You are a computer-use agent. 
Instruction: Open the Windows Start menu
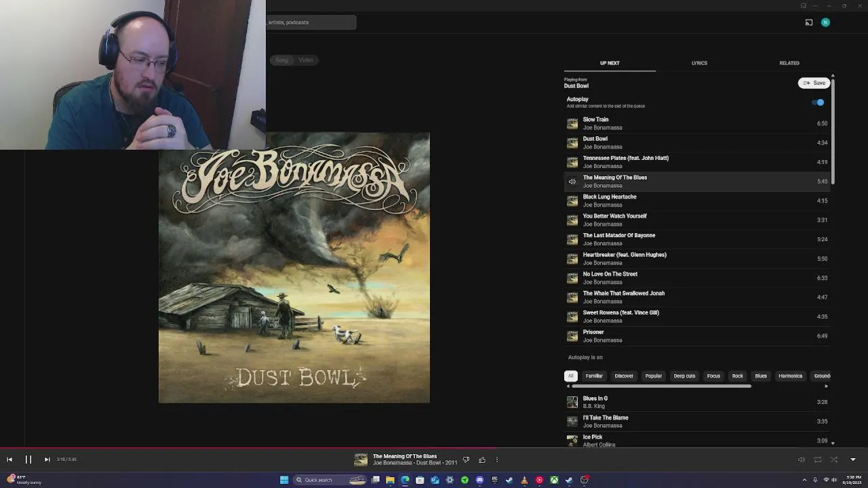tap(284, 480)
